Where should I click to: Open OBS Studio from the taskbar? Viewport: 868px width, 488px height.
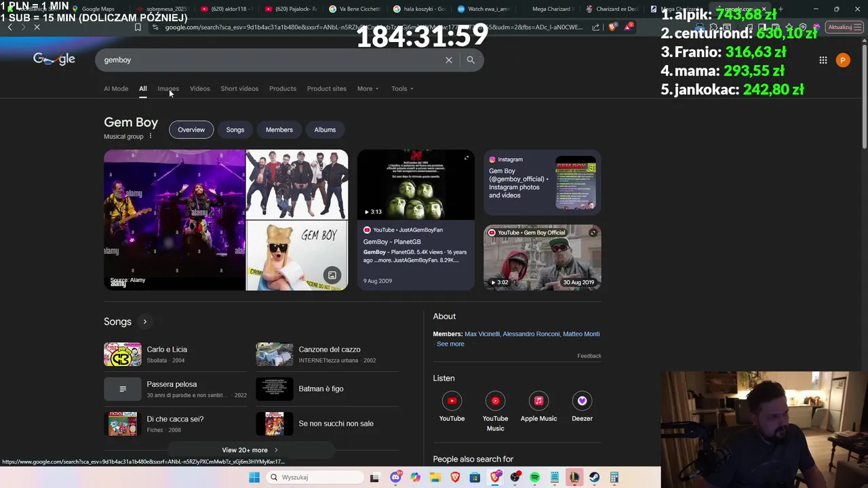pyautogui.click(x=515, y=477)
